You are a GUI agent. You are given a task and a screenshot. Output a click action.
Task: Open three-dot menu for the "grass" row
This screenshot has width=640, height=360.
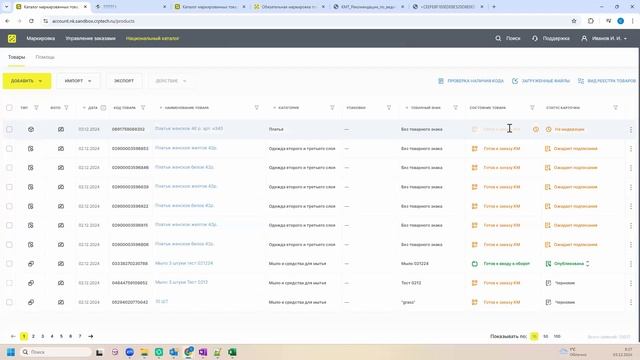631,302
